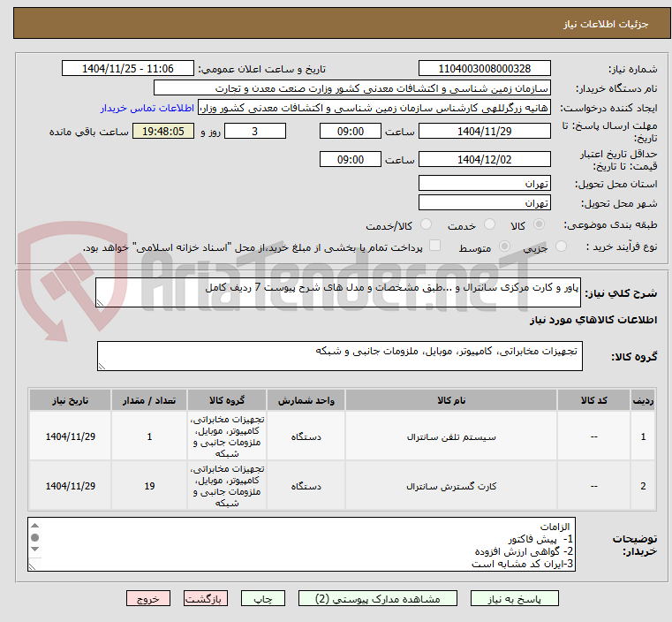Toggle the Islamic treasury payment checkbox
672x622 pixels.
[435, 246]
